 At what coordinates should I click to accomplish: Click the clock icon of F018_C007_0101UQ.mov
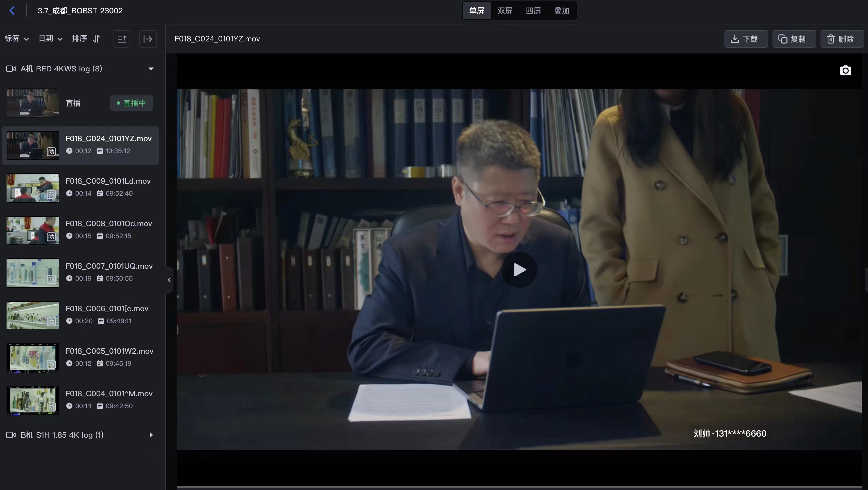pyautogui.click(x=69, y=278)
